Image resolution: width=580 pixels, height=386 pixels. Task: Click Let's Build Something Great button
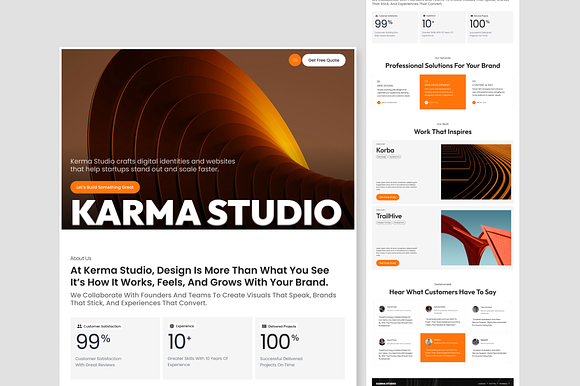105,187
